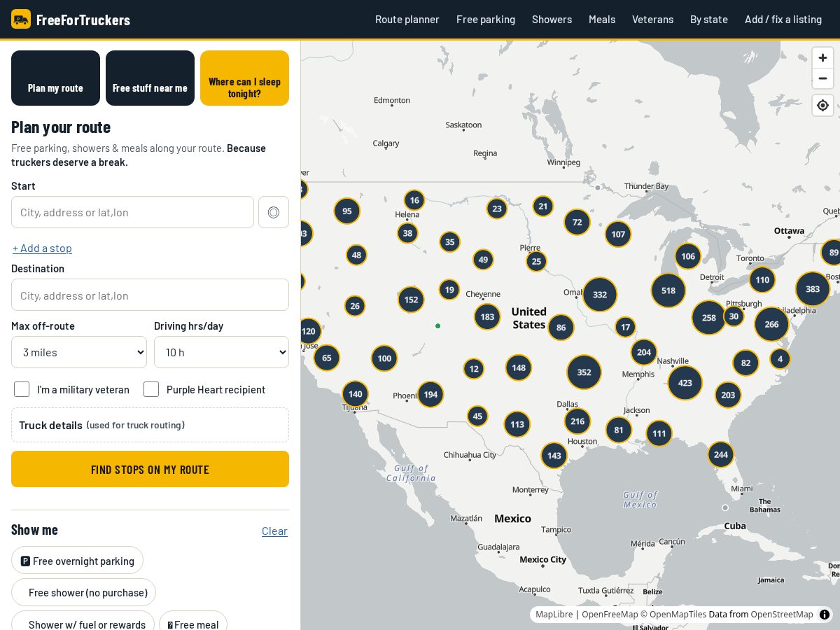
Task: Open By state nav item
Action: [x=709, y=20]
